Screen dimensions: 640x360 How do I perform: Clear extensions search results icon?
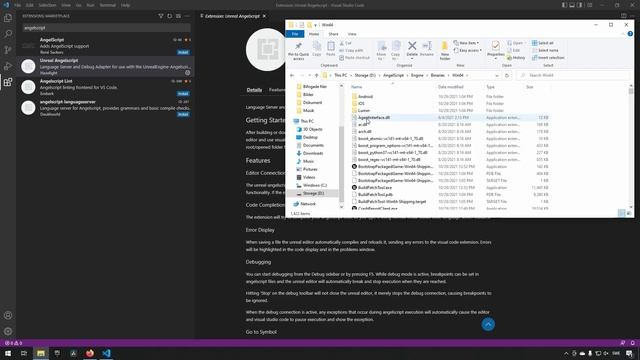coord(178,16)
